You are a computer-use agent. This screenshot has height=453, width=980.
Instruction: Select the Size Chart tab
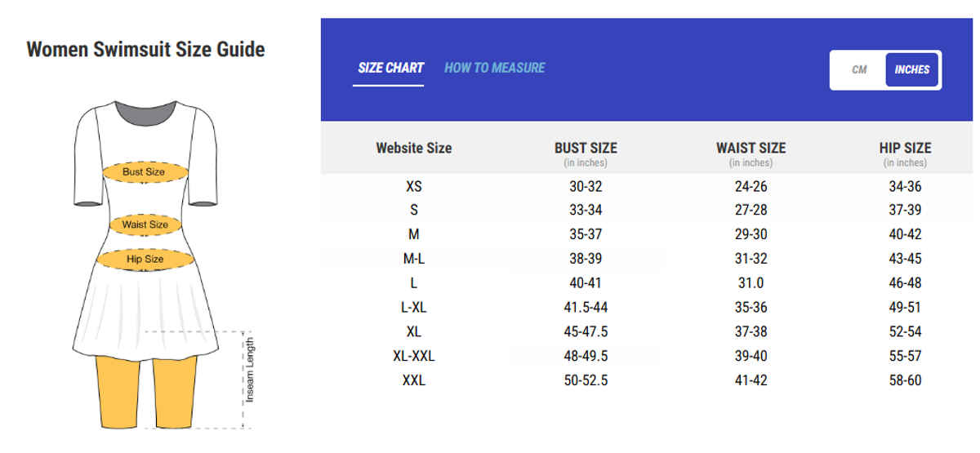pos(390,68)
